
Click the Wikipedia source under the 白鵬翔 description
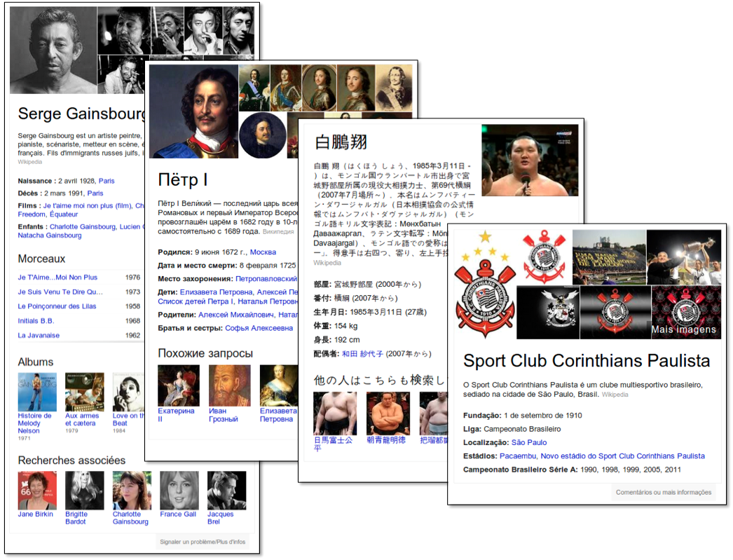coord(327,263)
